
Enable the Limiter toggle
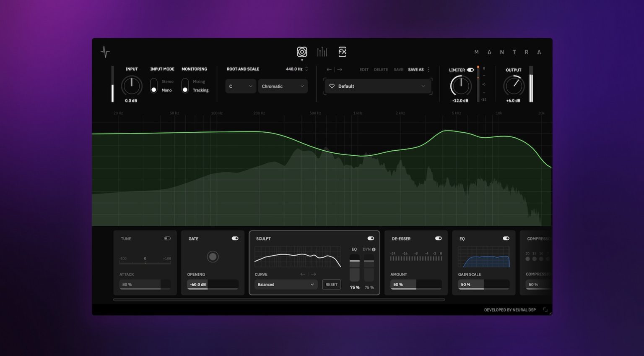[x=470, y=70]
